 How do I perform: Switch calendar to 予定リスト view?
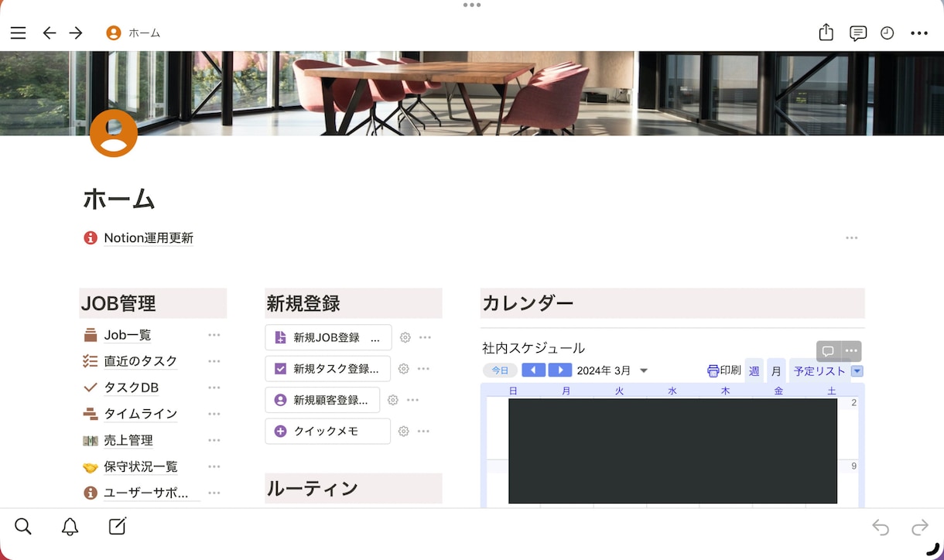(819, 370)
